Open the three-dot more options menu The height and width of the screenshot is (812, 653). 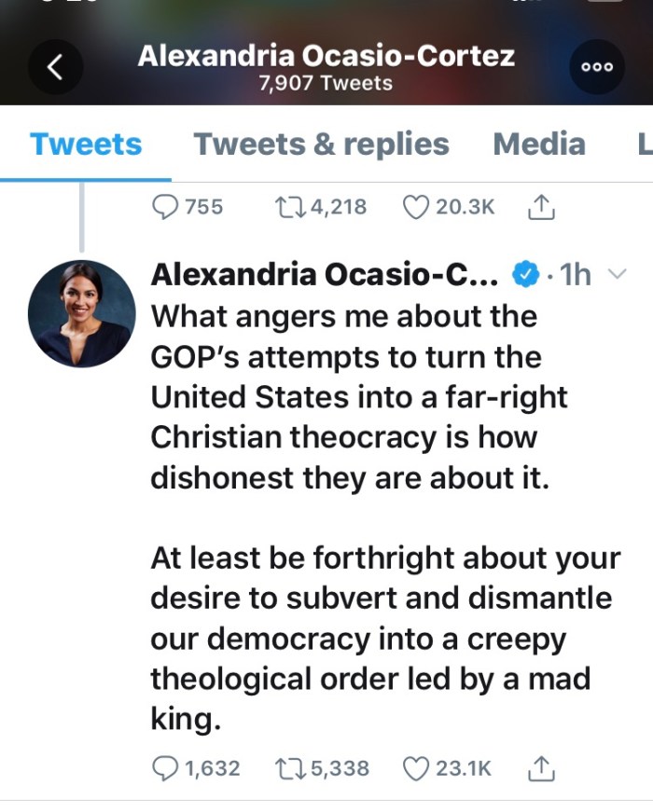tap(596, 67)
